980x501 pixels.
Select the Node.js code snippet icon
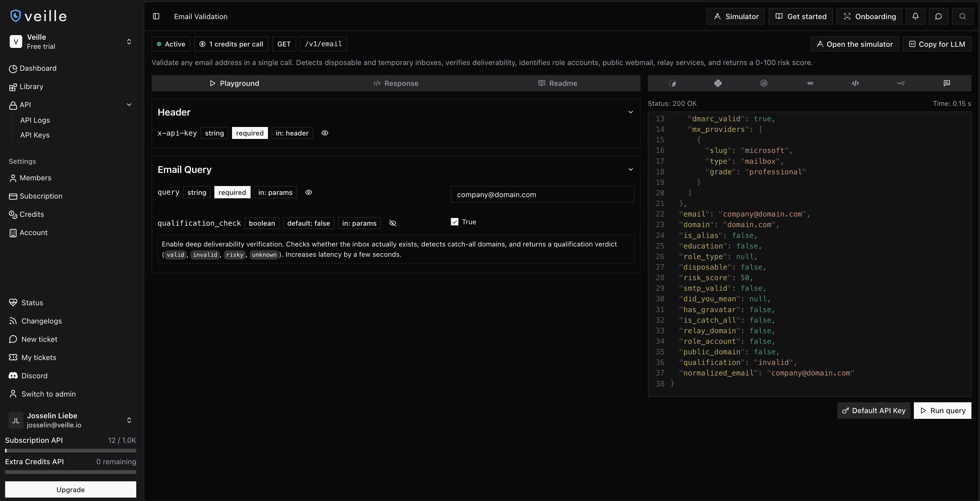coord(764,83)
